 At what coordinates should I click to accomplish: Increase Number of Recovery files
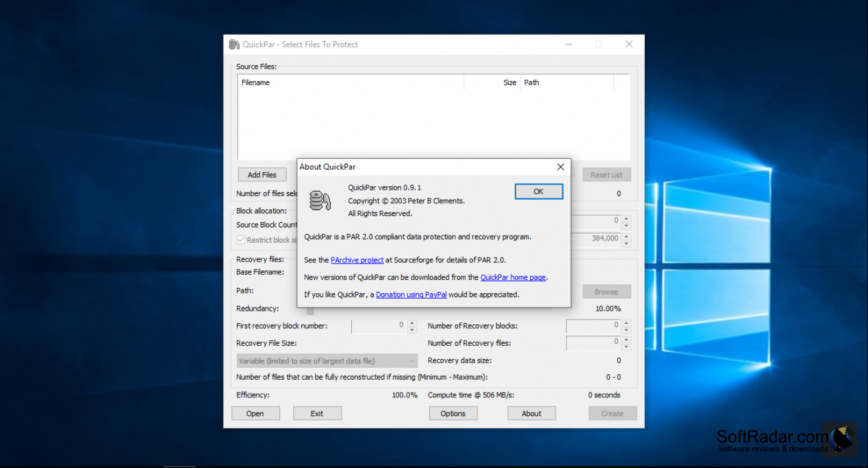click(x=626, y=340)
